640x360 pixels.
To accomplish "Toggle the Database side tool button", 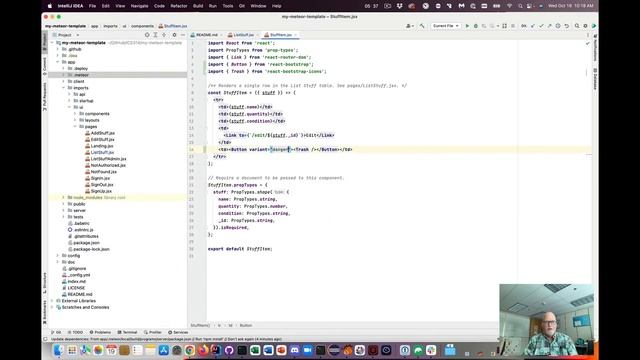I will click(x=595, y=79).
